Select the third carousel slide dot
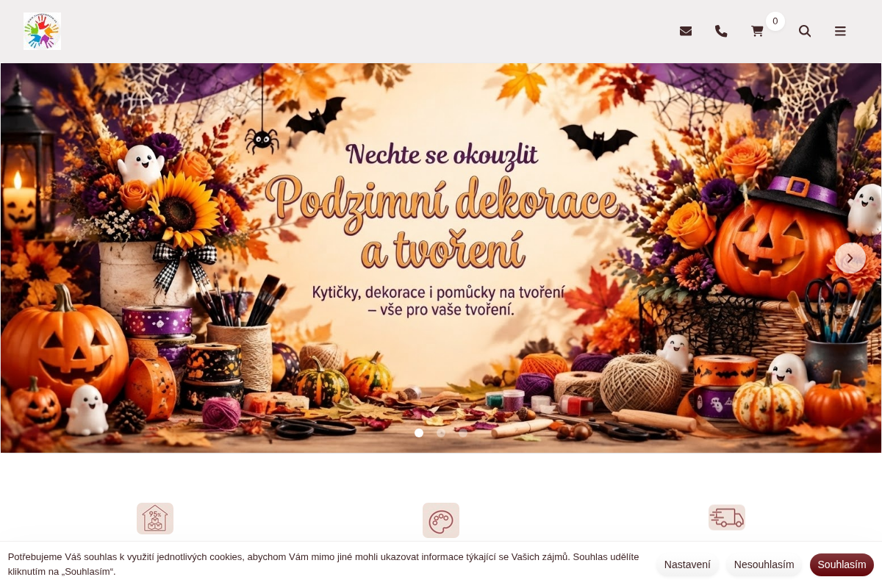Screen dimensions: 882x588 [463, 433]
